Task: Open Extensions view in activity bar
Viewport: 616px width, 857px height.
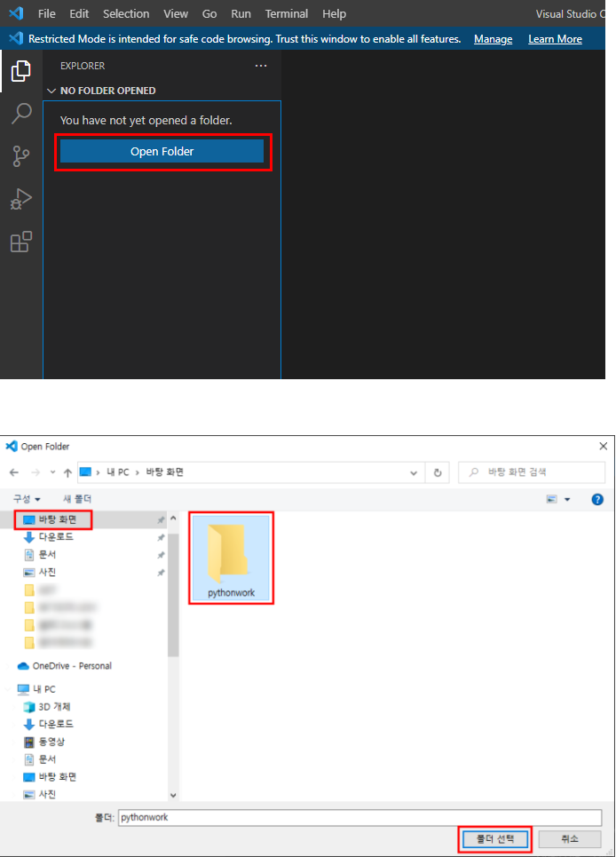Action: (20, 242)
